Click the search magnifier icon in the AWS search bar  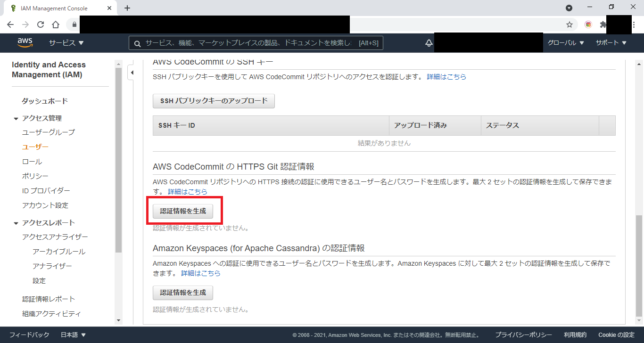pos(137,43)
